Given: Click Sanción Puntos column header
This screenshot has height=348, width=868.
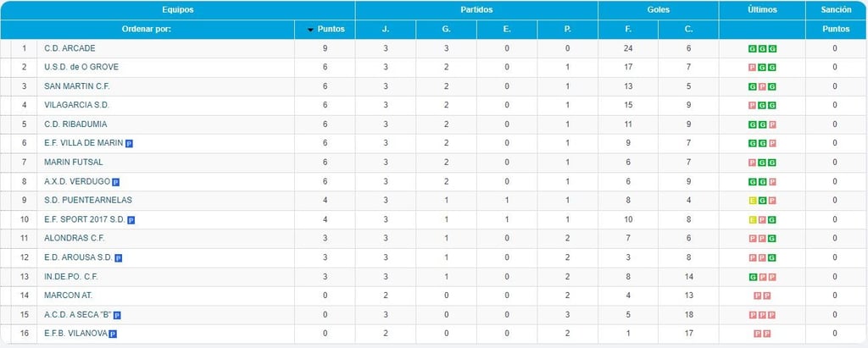Looking at the screenshot, I should point(836,30).
